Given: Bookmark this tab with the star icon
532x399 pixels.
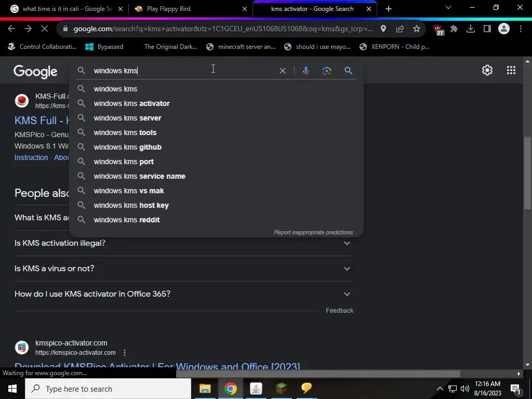Looking at the screenshot, I should 417,29.
